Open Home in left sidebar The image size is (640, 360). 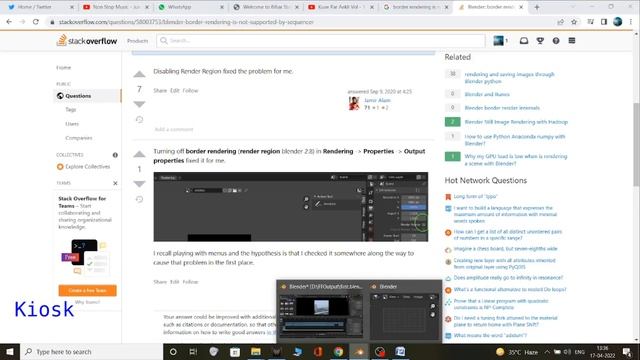(x=63, y=67)
